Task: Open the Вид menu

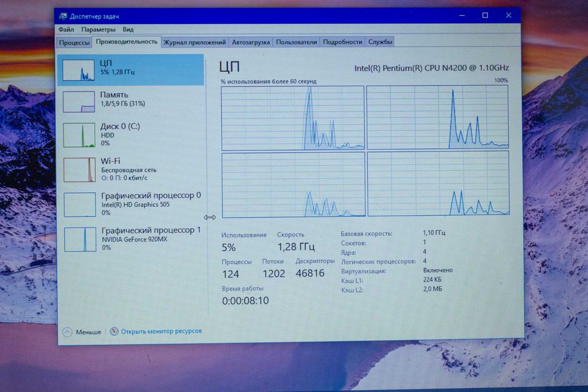Action: pyautogui.click(x=128, y=29)
